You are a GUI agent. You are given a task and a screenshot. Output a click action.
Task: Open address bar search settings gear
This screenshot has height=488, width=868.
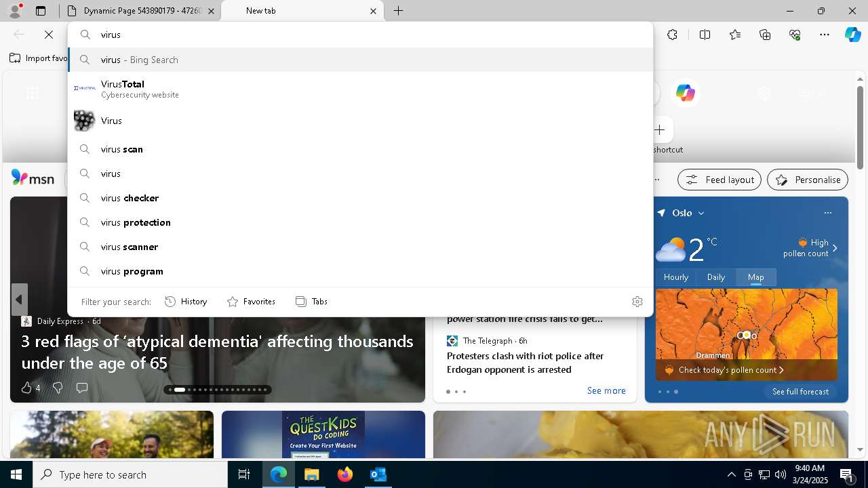(637, 302)
